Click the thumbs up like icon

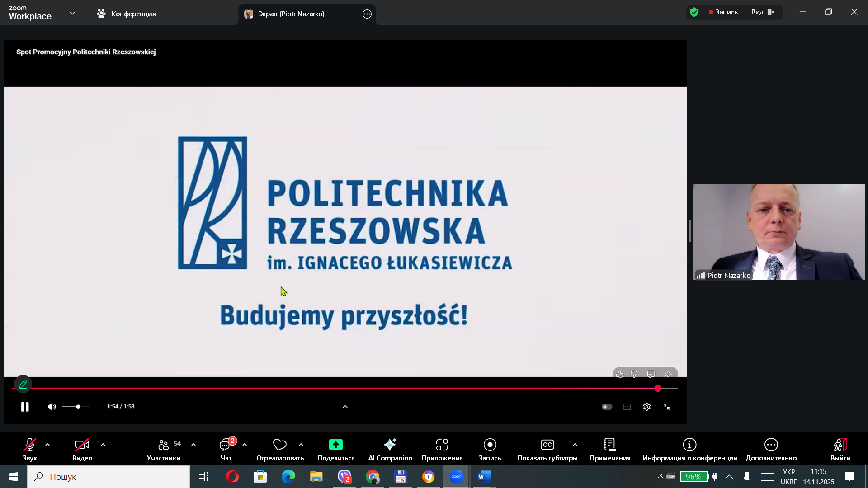(x=620, y=374)
